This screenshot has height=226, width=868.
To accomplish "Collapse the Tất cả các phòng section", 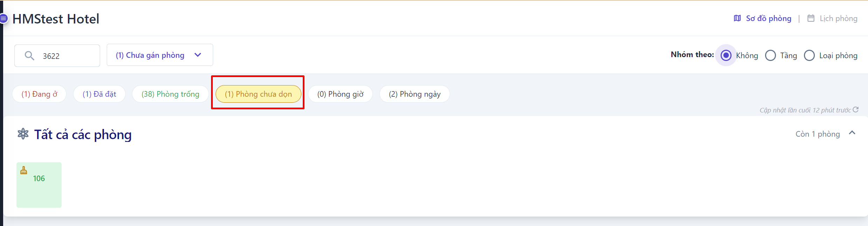I will (852, 133).
